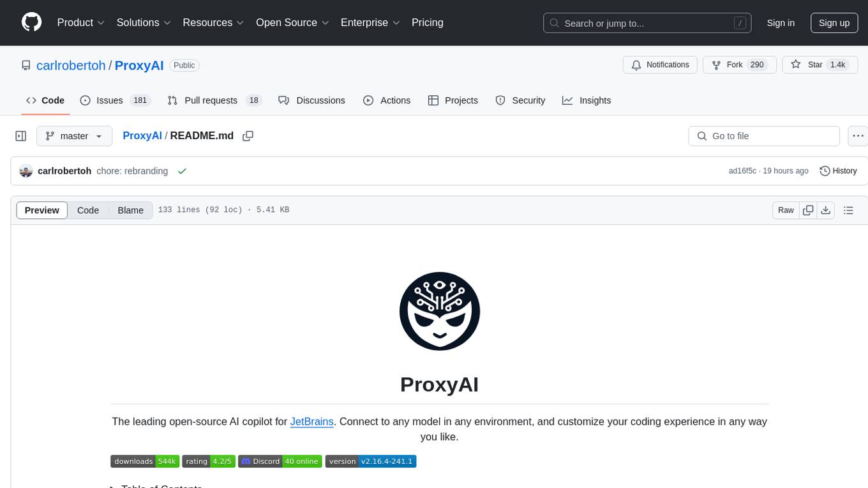Screen dimensions: 868x488
Task: Expand the Open Source menu
Action: [x=292, y=22]
